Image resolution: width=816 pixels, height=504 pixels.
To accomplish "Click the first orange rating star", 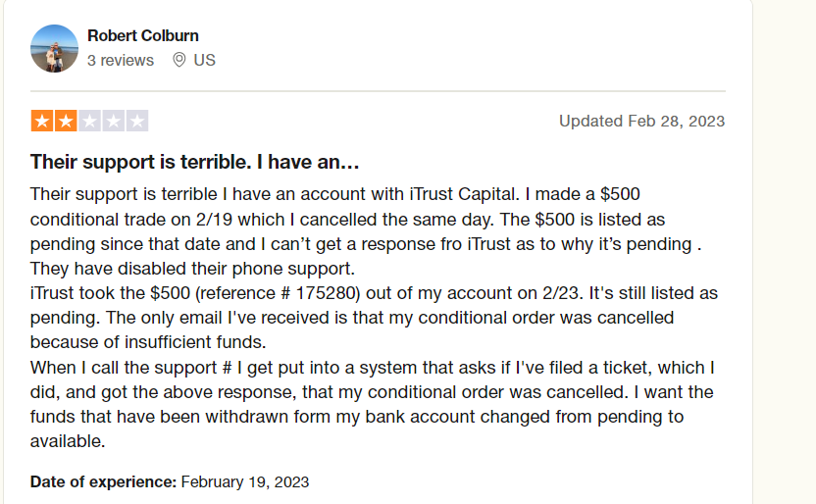I will [x=42, y=121].
